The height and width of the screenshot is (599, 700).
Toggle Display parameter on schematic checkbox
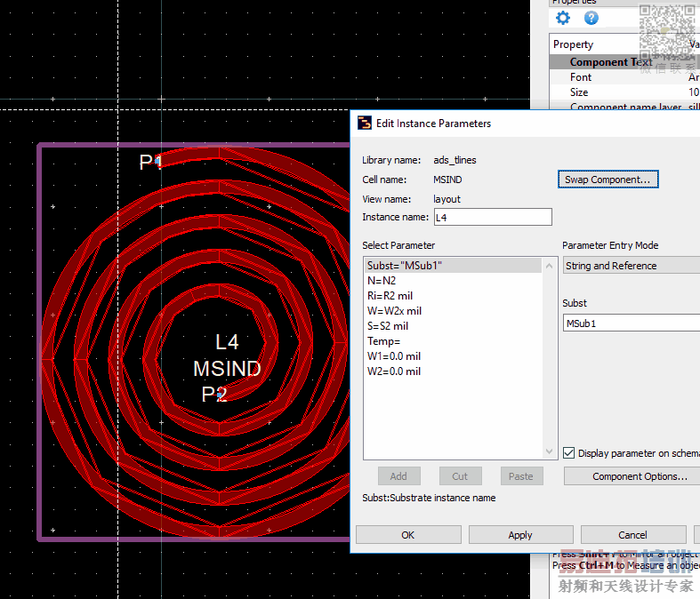569,452
